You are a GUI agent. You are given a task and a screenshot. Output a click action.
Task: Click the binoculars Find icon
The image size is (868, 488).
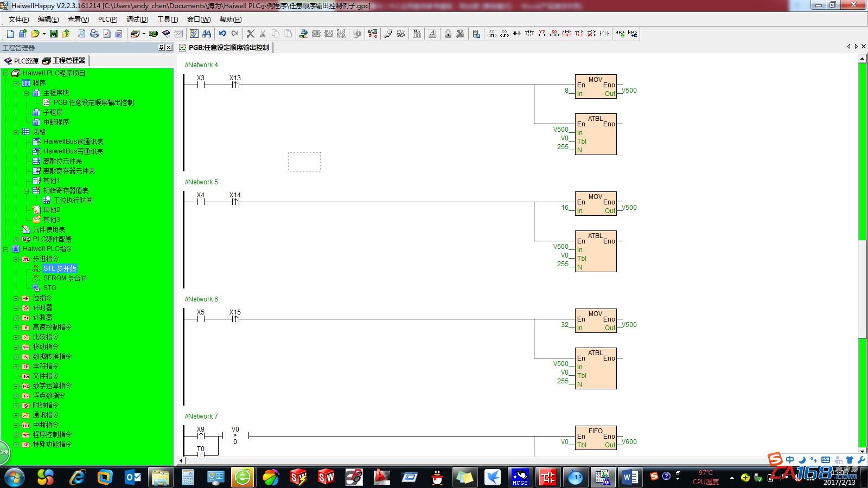(x=207, y=34)
